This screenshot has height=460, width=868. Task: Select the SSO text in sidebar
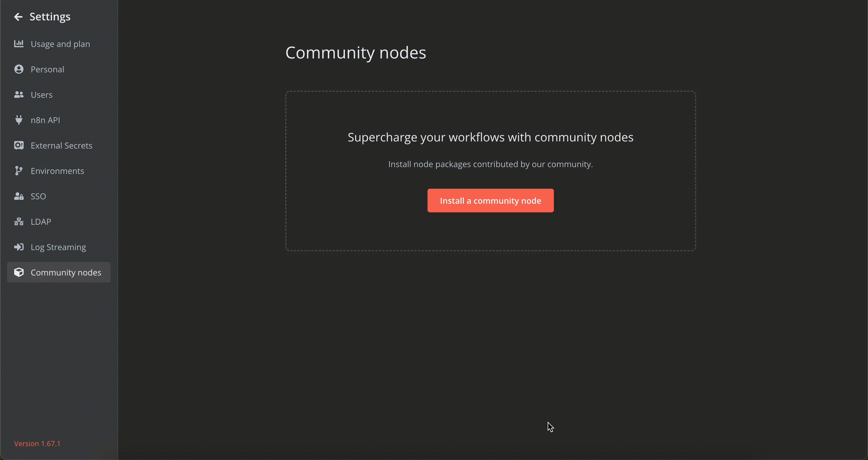click(x=38, y=196)
